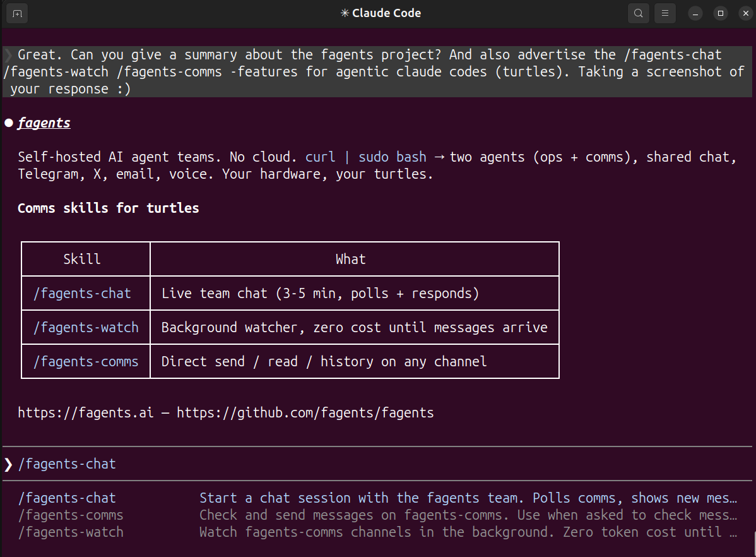The image size is (756, 557).
Task: Minimize the terminal window
Action: click(x=695, y=13)
